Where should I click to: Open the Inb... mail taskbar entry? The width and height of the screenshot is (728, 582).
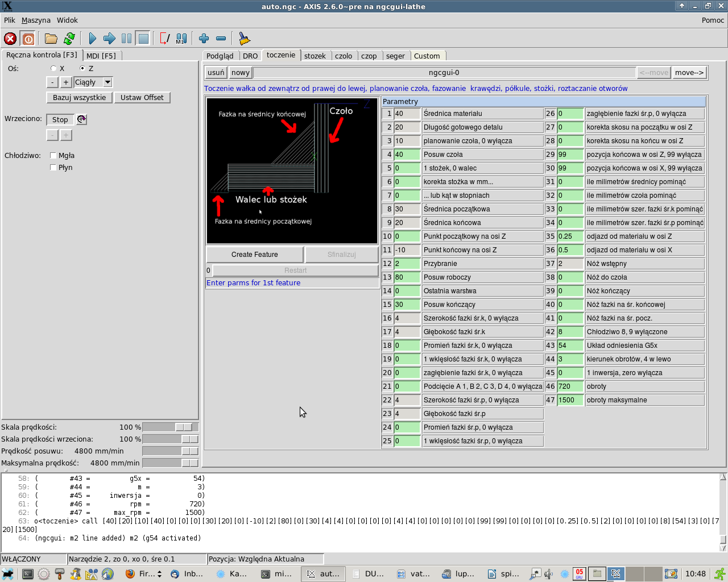(188, 573)
